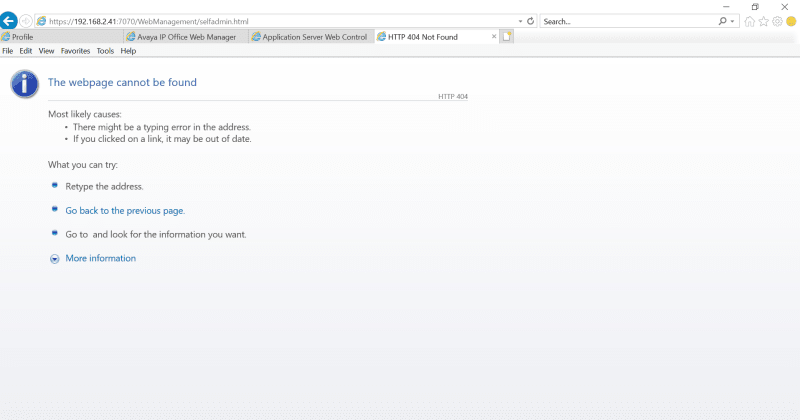800x420 pixels.
Task: Switch to the Profile tab
Action: pyautogui.click(x=61, y=37)
